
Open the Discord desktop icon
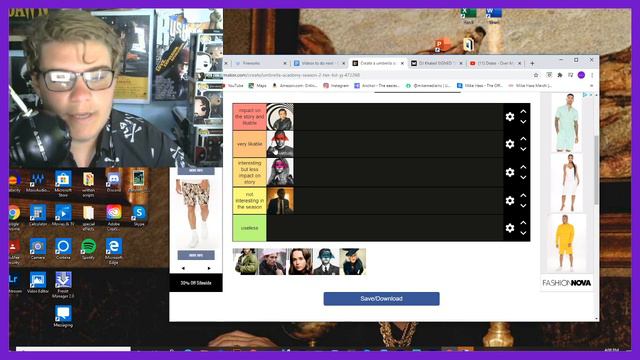tap(113, 182)
